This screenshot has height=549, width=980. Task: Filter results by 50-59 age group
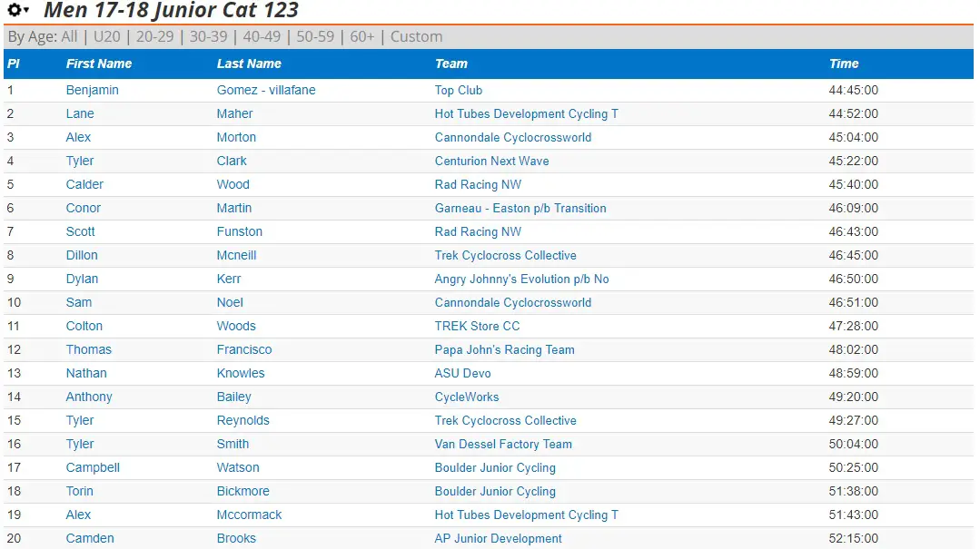point(315,37)
